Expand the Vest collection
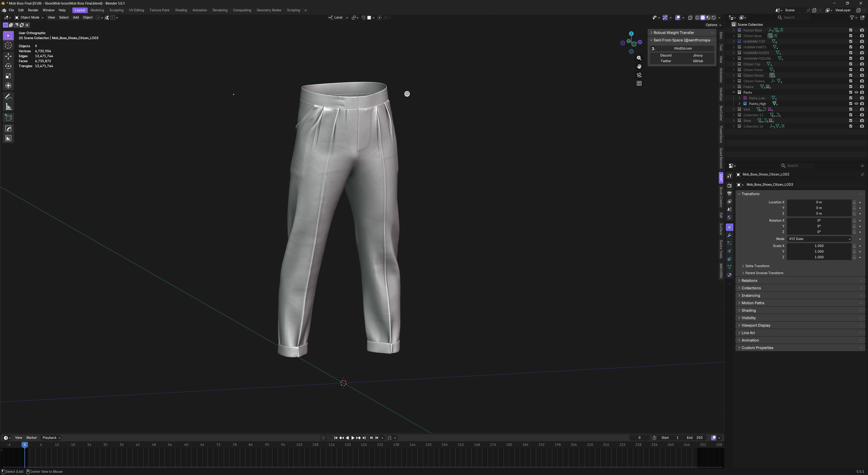Viewport: 868px width, 475px height. click(x=734, y=109)
